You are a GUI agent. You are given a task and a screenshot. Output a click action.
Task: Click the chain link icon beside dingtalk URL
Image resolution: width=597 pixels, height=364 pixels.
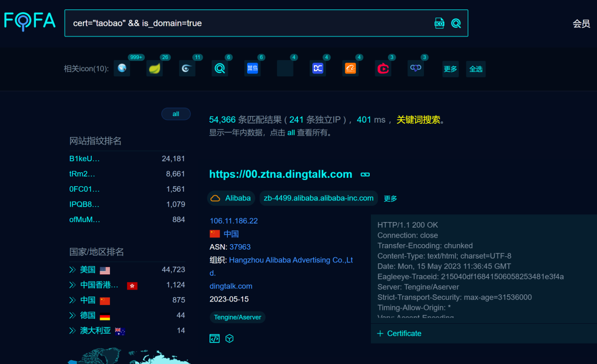click(365, 175)
